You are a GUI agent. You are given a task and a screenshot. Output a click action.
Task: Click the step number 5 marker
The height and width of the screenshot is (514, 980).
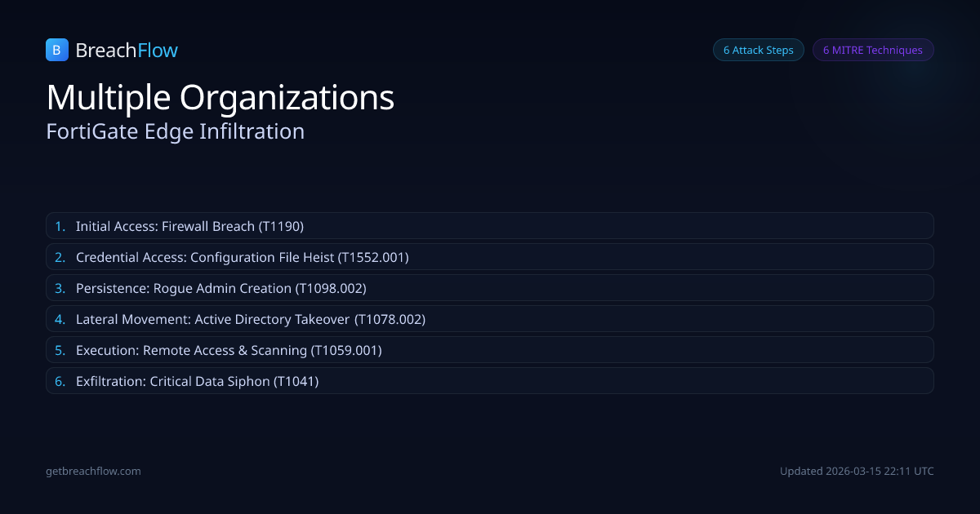60,350
